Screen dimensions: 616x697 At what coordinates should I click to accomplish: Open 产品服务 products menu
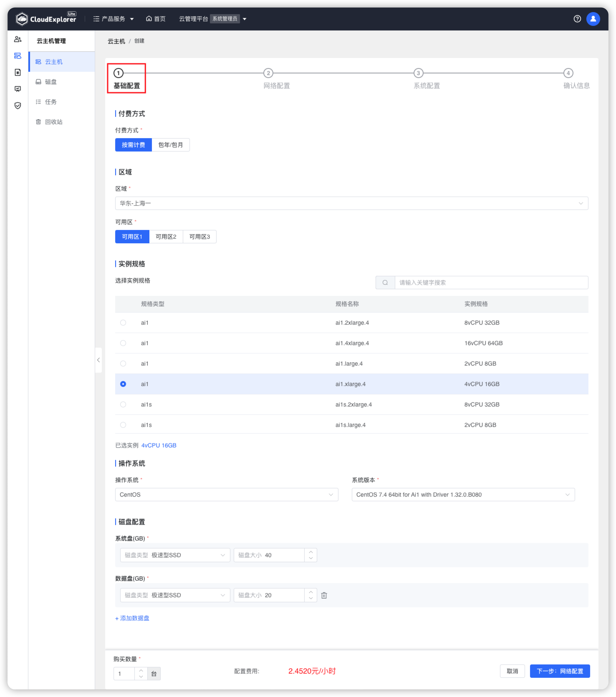tap(114, 19)
